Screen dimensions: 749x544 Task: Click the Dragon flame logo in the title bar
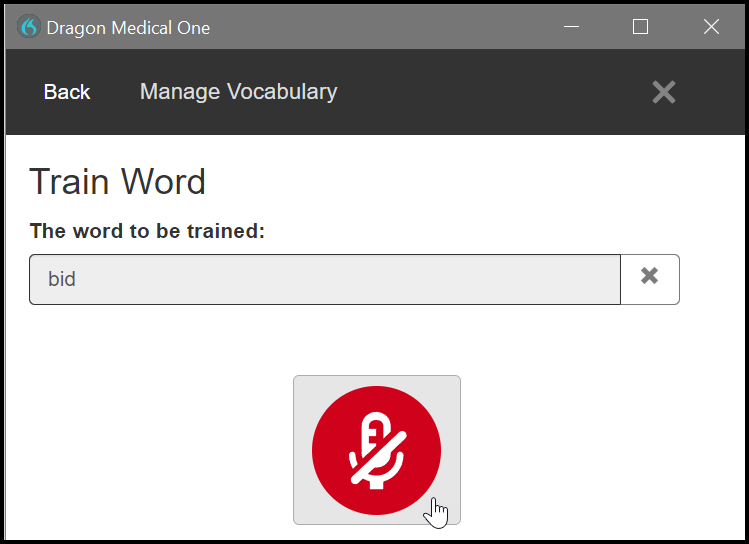click(x=29, y=27)
